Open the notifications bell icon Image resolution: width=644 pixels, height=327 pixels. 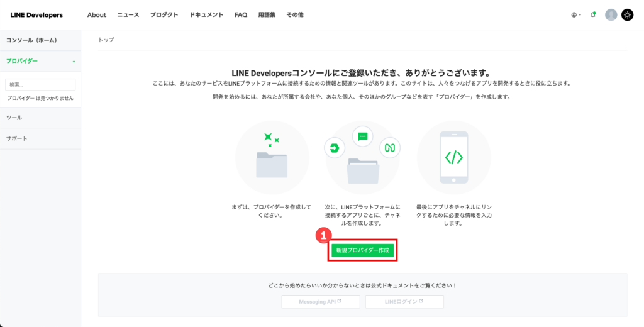click(x=593, y=14)
